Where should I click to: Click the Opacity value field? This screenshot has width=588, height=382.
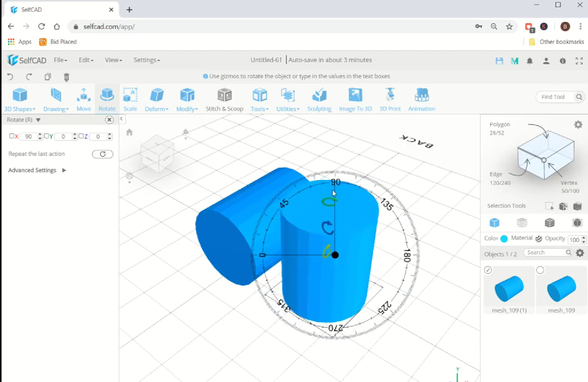(575, 240)
